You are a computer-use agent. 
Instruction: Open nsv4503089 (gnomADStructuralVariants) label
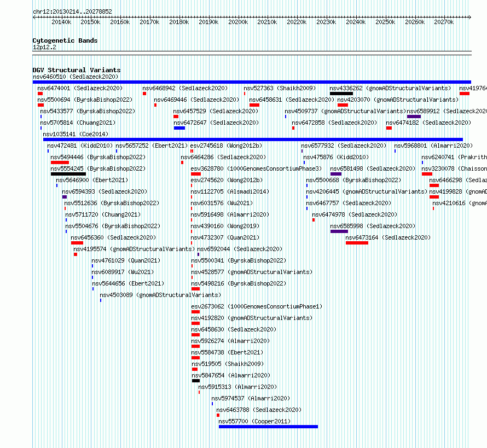pos(160,295)
